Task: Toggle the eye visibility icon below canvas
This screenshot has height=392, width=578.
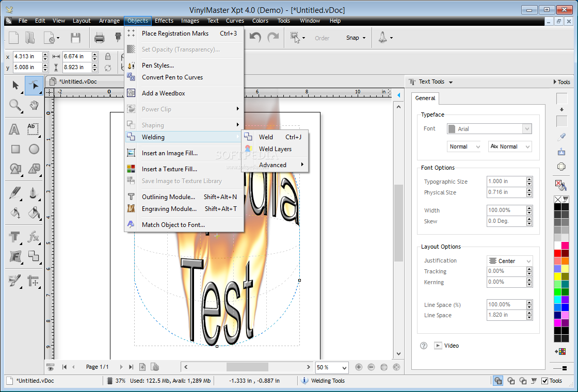Action: pyautogui.click(x=51, y=367)
